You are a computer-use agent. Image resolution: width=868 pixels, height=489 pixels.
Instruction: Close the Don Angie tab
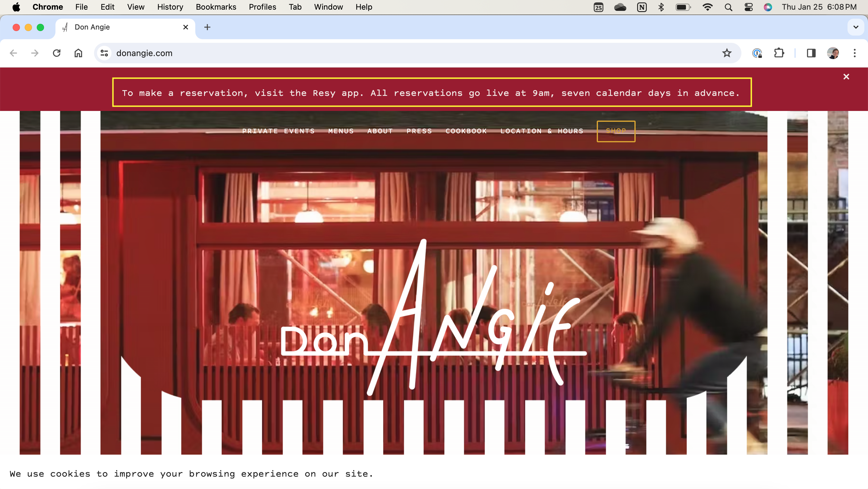coord(185,27)
